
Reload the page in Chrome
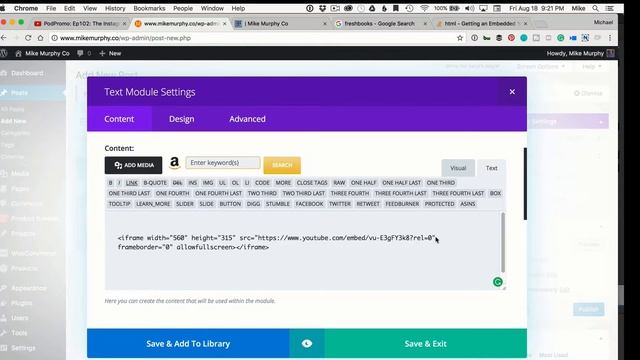pos(28,38)
